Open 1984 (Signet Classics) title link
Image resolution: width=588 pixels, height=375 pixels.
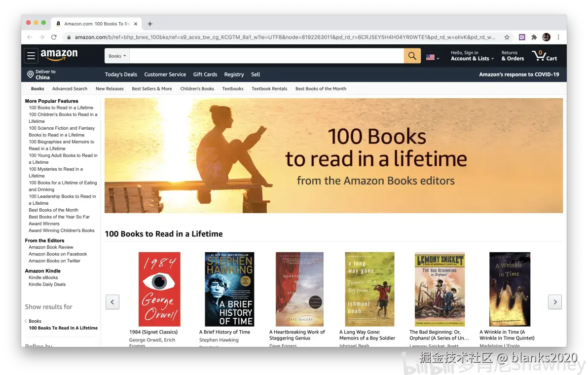click(153, 332)
